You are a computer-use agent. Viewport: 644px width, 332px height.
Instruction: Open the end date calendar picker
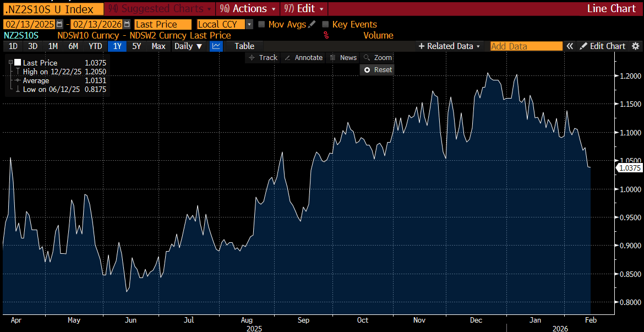127,24
